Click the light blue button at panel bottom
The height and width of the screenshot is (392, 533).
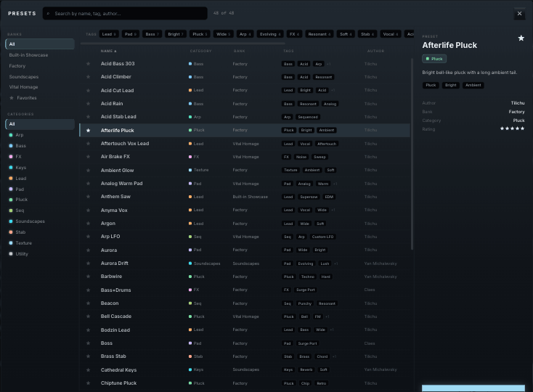(x=473, y=388)
